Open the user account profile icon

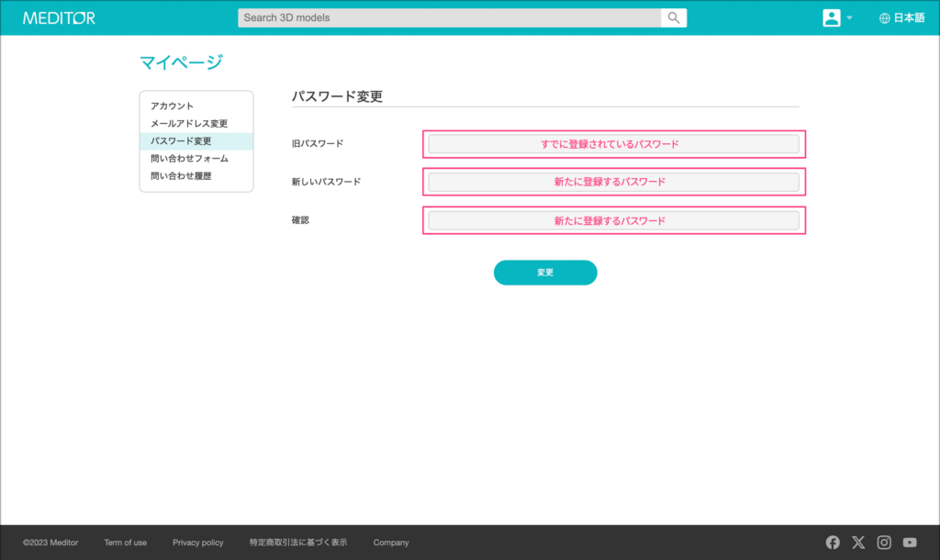coord(832,17)
